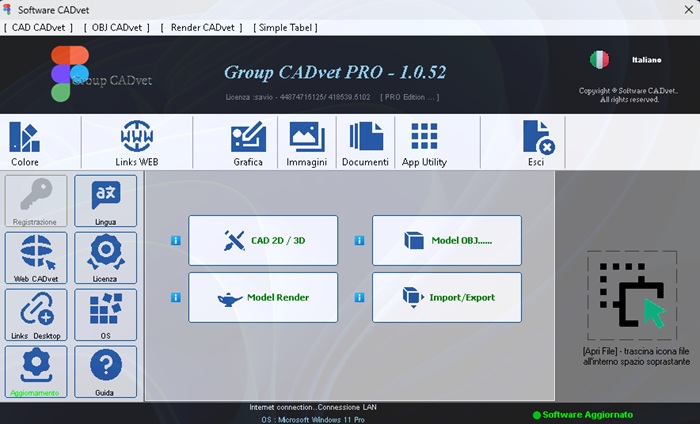
Task: Open Links WEB from the toolbar
Action: click(137, 143)
